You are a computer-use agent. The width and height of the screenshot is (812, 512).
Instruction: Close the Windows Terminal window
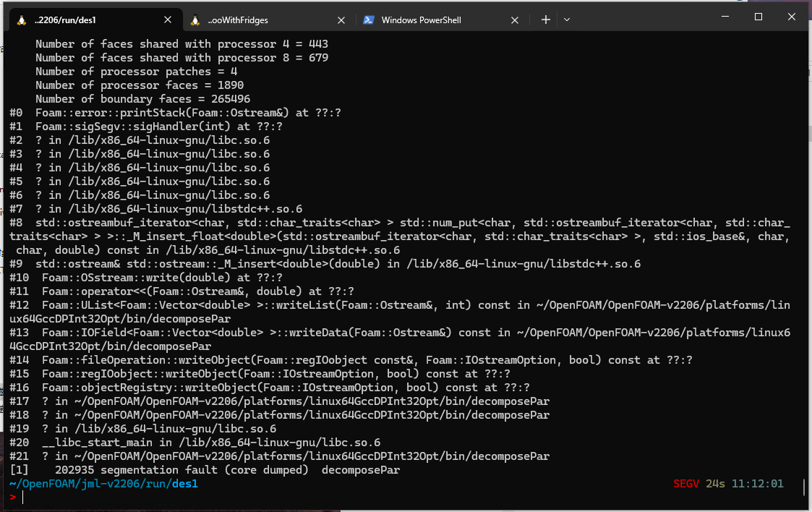(x=792, y=17)
